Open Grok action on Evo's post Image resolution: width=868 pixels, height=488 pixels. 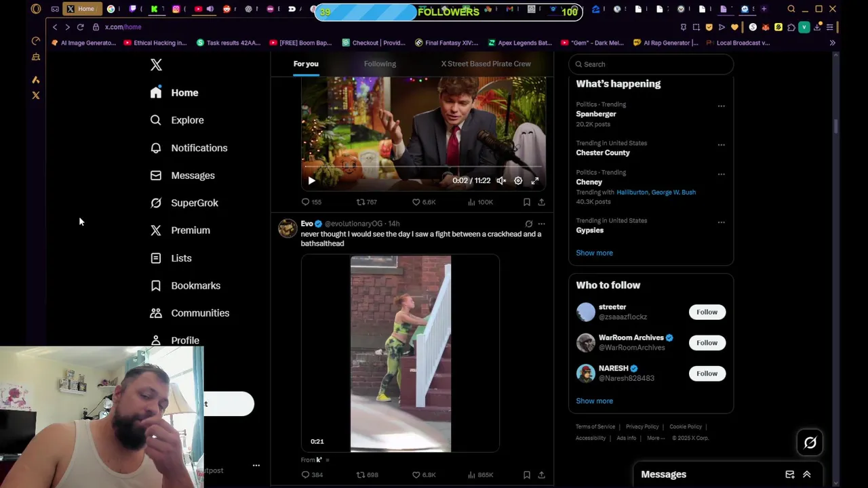coord(529,224)
